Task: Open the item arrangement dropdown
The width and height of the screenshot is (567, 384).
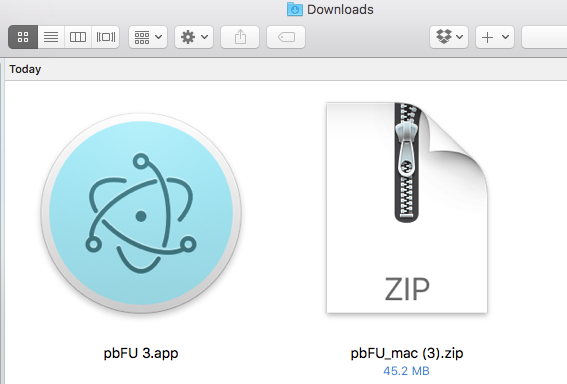Action: point(148,37)
